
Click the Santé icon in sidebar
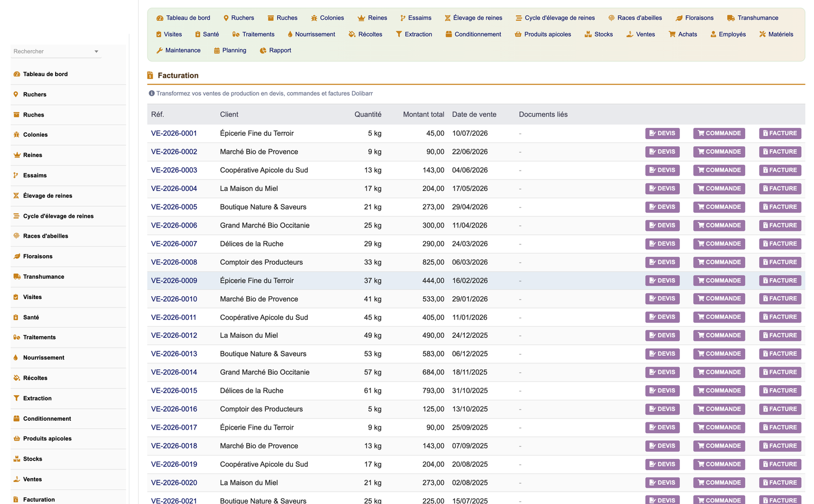click(16, 317)
